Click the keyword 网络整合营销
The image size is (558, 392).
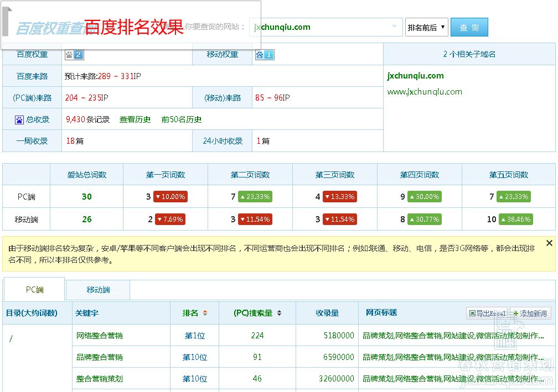(100, 336)
